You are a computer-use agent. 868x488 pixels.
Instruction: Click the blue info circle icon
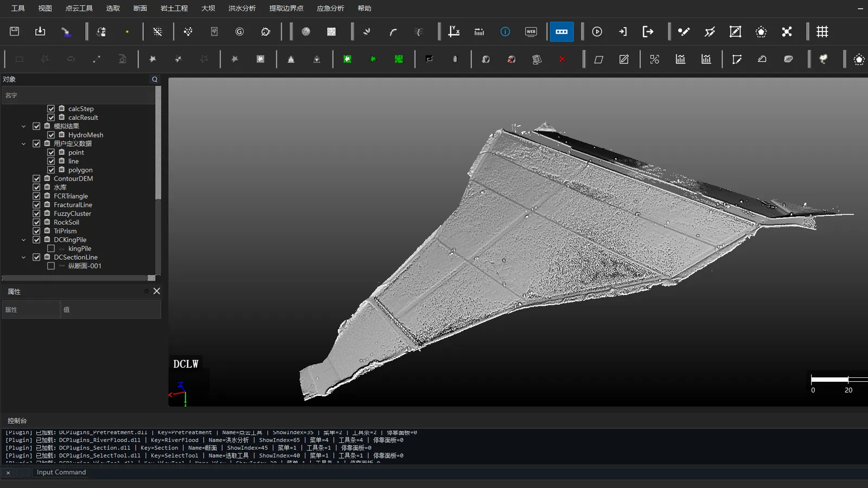505,31
